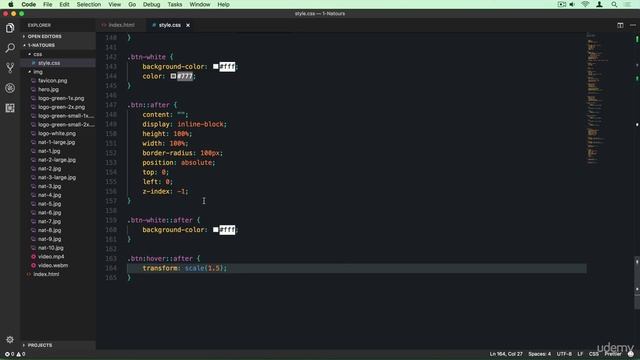Change end of line sequence LF

(580, 354)
